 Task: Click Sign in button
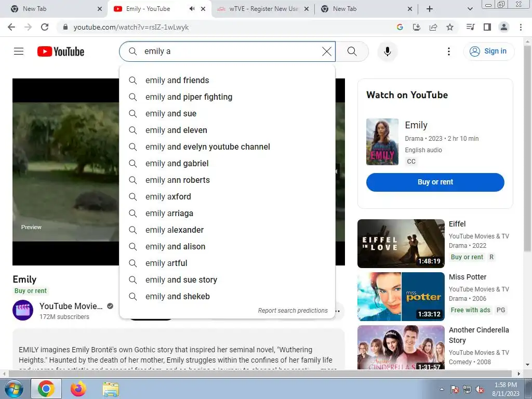488,51
